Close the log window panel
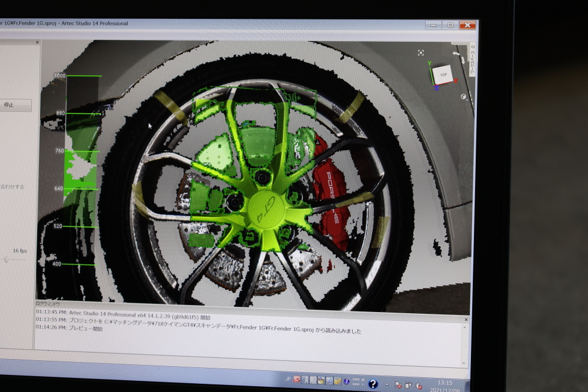 pyautogui.click(x=466, y=320)
